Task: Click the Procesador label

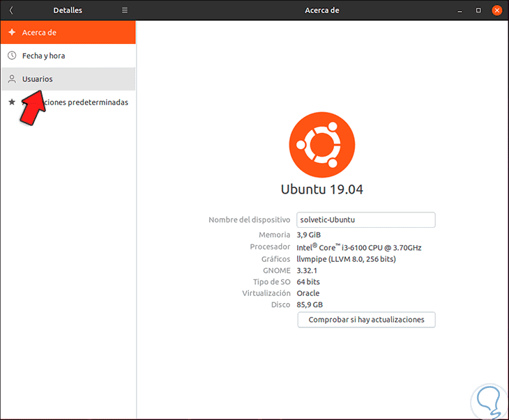Action: tap(270, 247)
